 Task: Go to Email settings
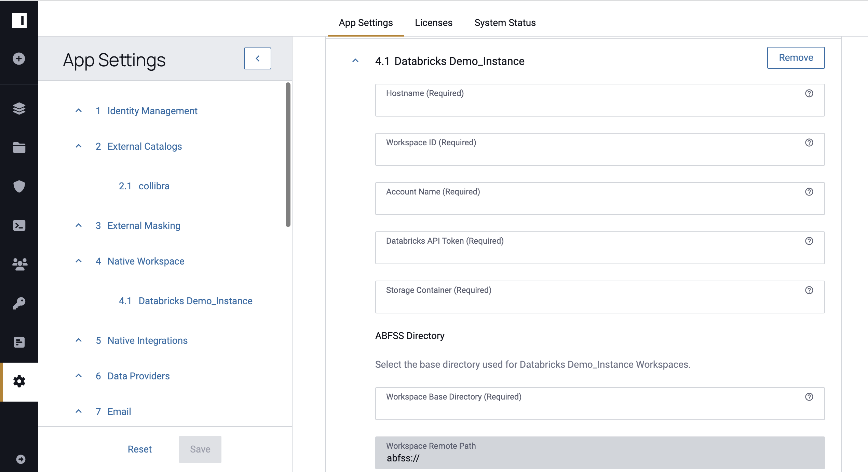click(119, 412)
